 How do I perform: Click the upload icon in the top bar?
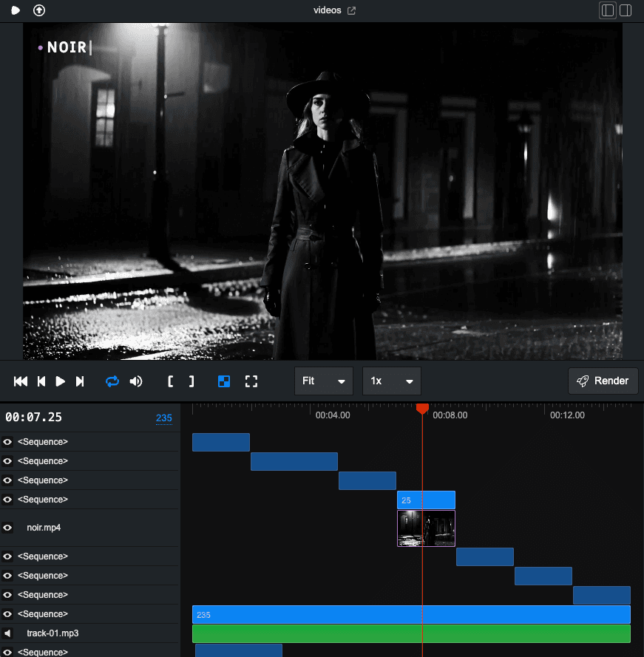coord(38,10)
